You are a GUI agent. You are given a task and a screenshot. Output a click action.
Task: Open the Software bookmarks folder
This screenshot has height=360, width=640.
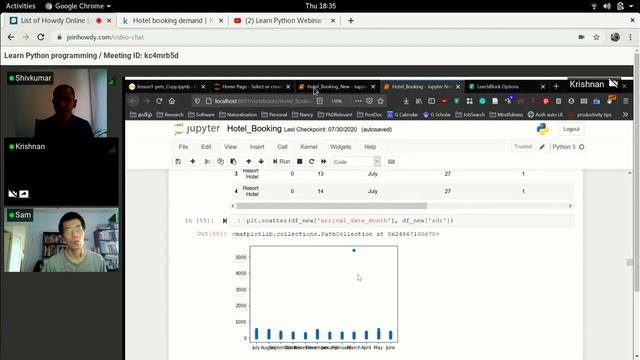[x=201, y=115]
